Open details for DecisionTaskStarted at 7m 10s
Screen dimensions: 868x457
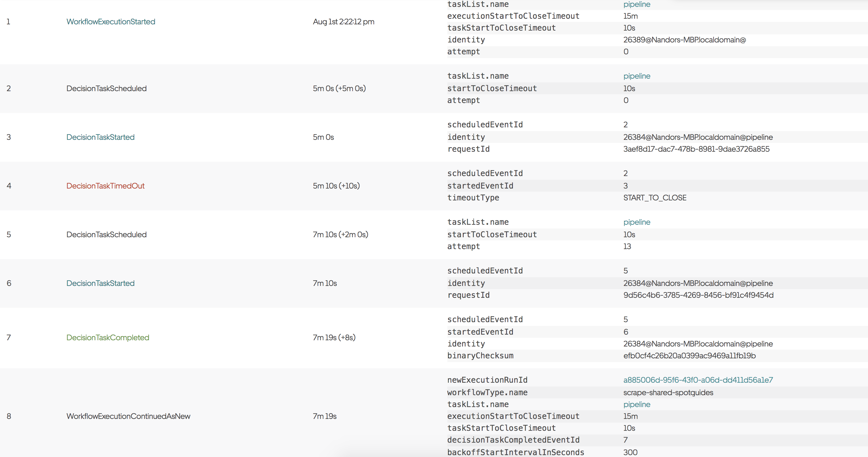tap(100, 283)
